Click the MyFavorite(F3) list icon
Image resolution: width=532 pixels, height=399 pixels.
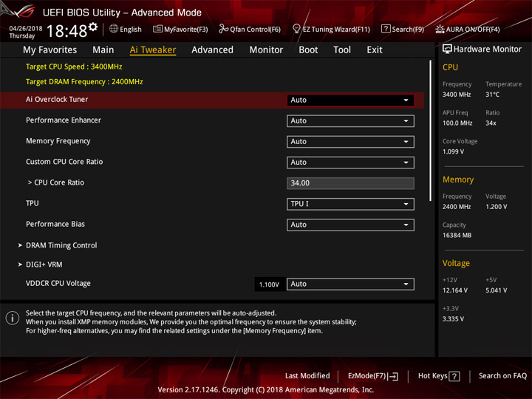[x=157, y=29]
